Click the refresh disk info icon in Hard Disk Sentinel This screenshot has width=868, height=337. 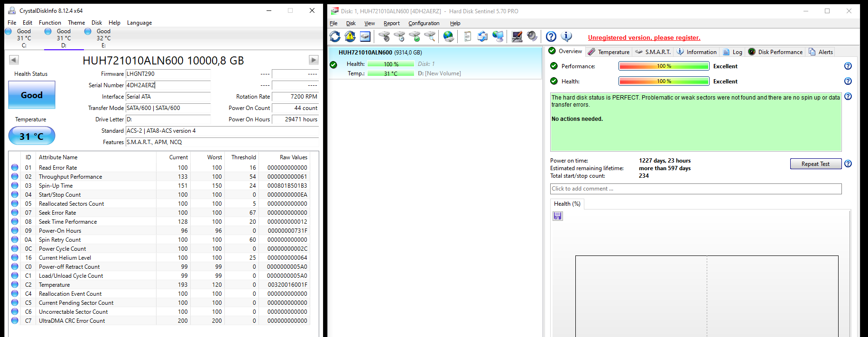335,36
